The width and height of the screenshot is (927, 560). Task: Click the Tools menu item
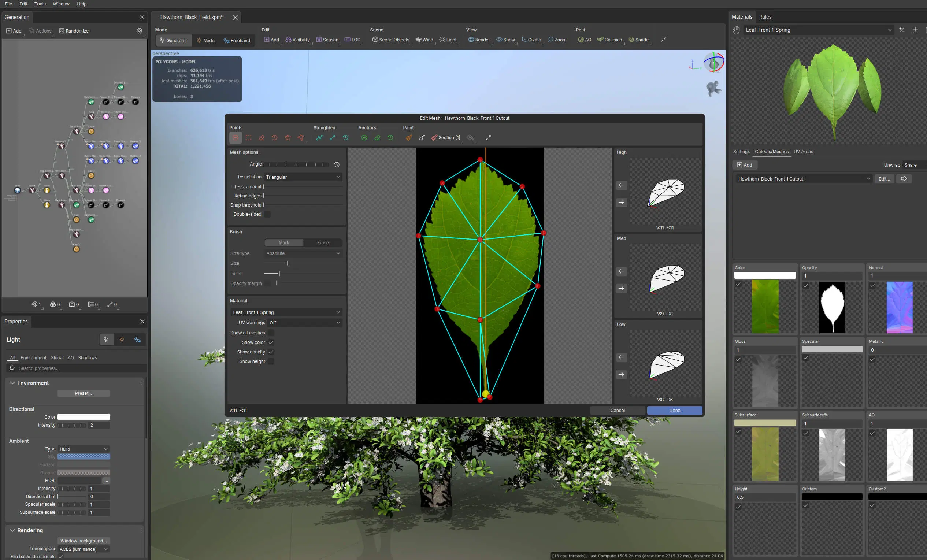pos(40,3)
